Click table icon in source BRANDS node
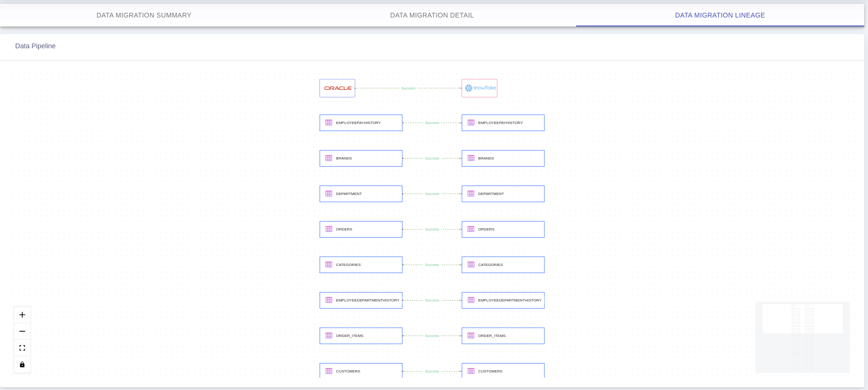 tap(329, 158)
